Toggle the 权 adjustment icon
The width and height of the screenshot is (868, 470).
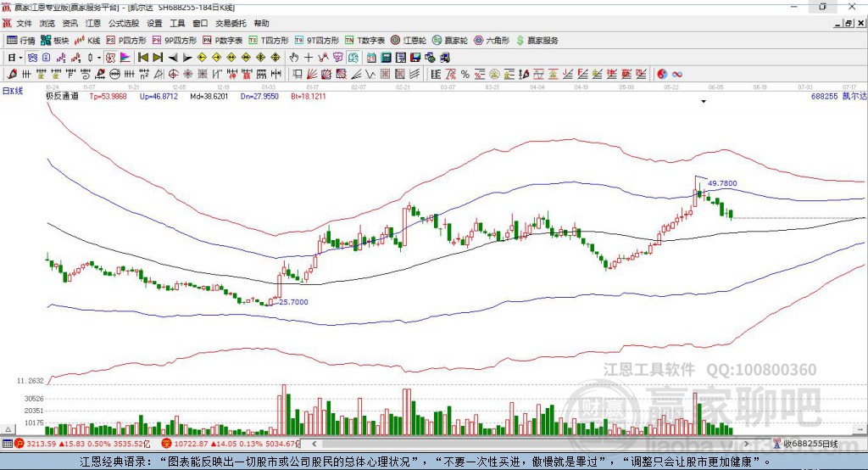[111, 58]
